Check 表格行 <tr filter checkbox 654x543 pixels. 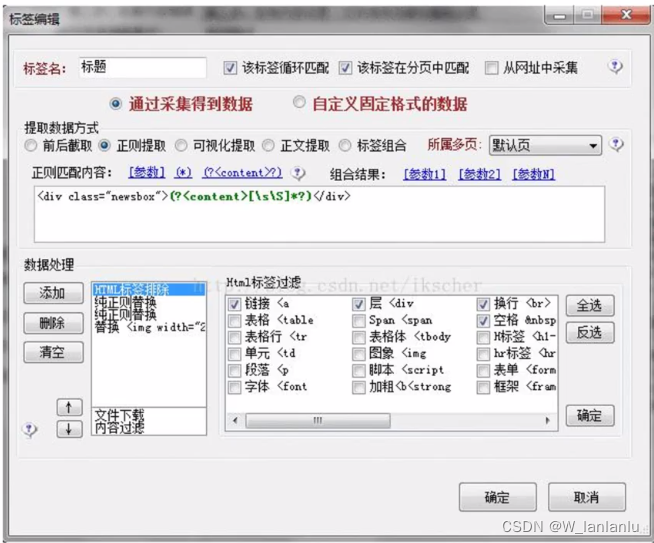pos(234,337)
